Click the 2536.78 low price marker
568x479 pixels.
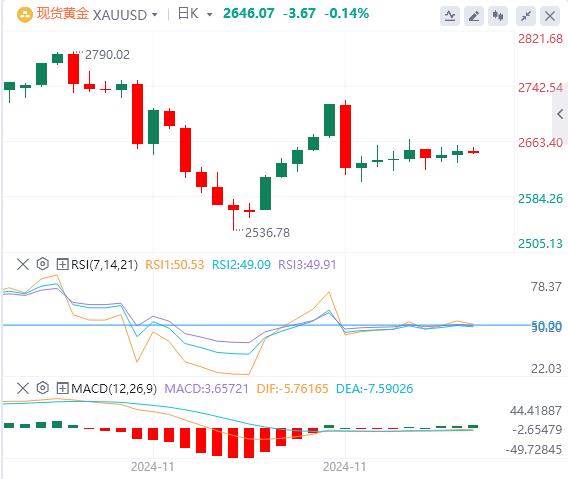click(267, 233)
